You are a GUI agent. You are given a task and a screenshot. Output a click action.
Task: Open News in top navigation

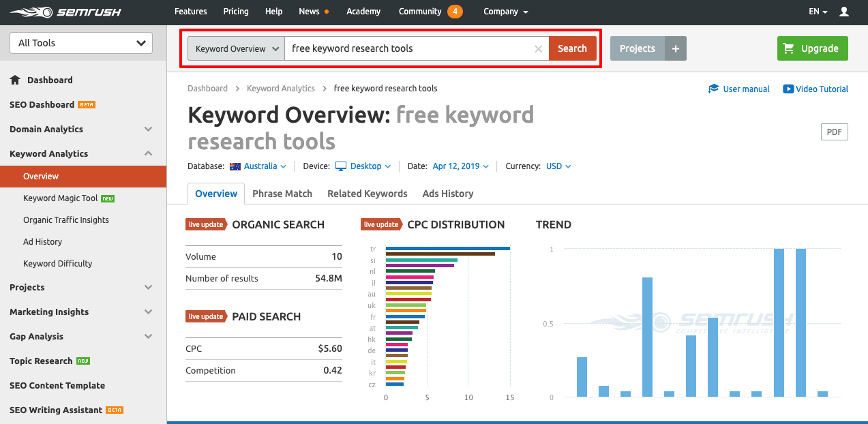tap(309, 12)
